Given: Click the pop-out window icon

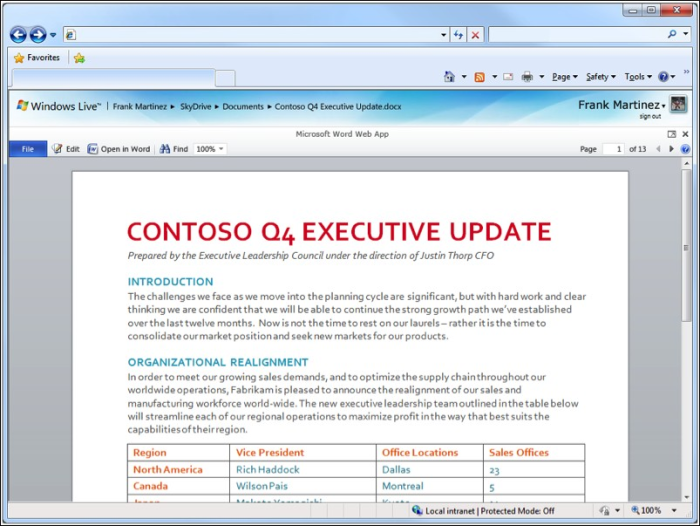Looking at the screenshot, I should click(x=671, y=134).
